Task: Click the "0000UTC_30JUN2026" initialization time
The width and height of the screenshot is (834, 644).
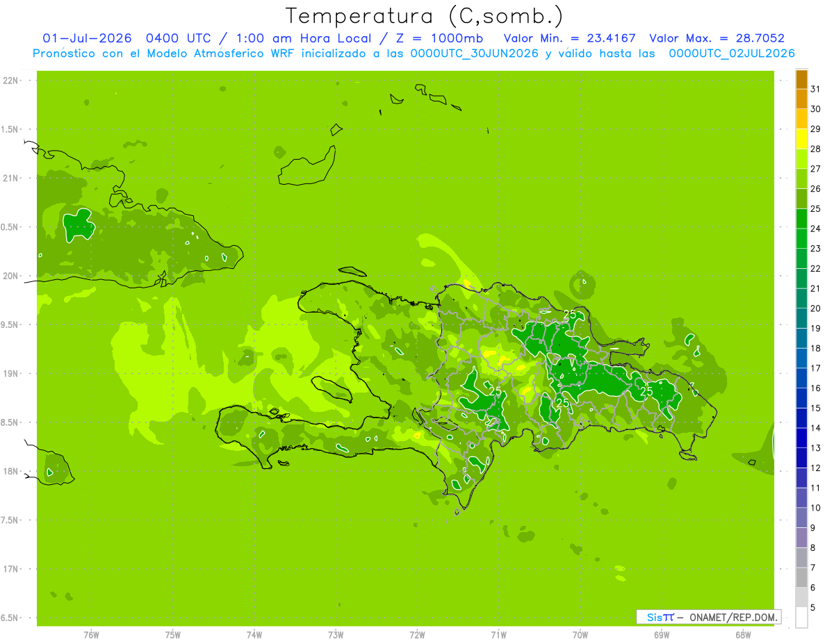Action: coord(475,53)
